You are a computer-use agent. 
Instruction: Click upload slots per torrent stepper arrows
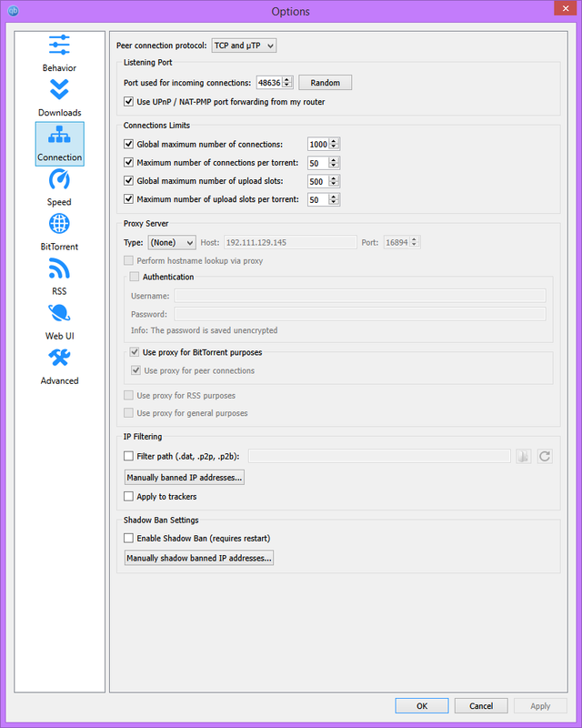coord(334,199)
